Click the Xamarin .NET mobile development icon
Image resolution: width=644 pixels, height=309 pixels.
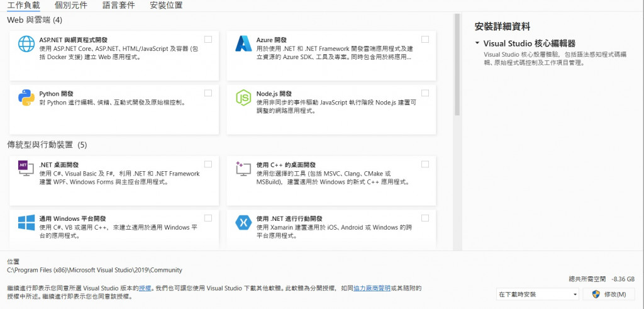point(243,222)
